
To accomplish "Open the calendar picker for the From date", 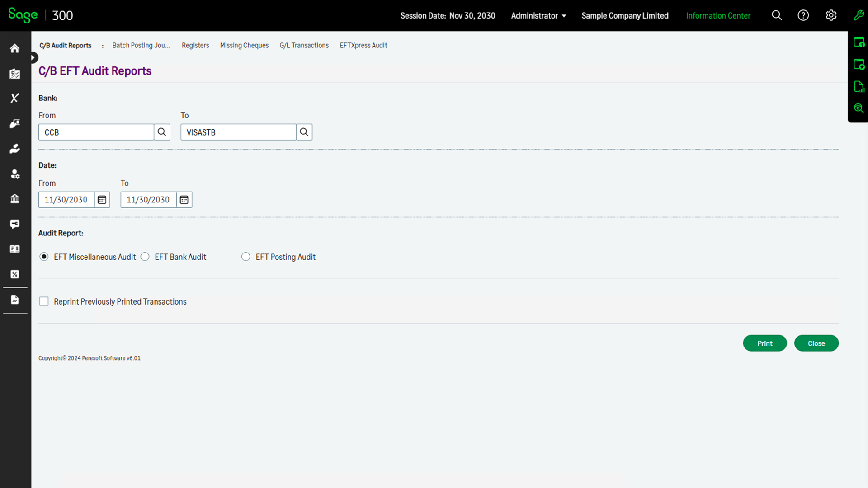I will coord(101,199).
